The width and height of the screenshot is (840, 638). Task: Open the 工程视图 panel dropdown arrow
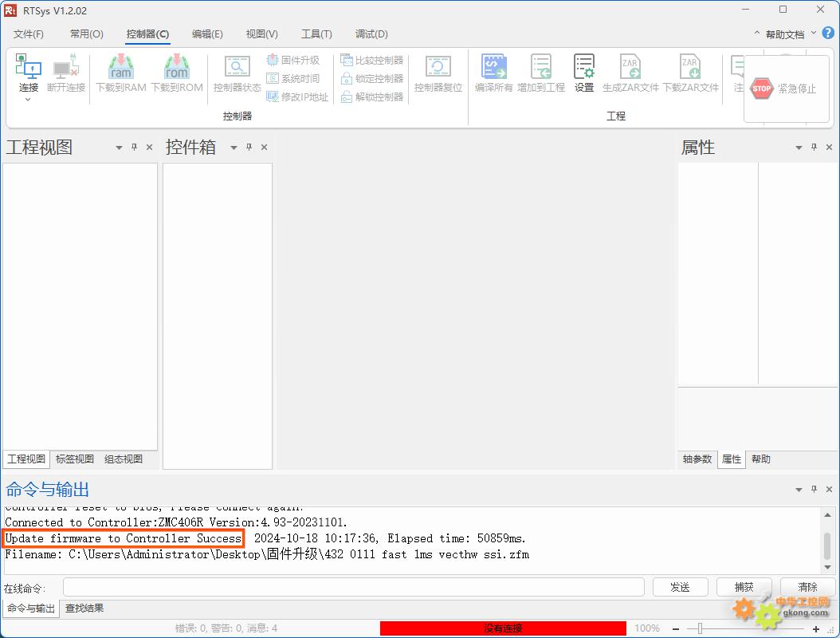[119, 148]
